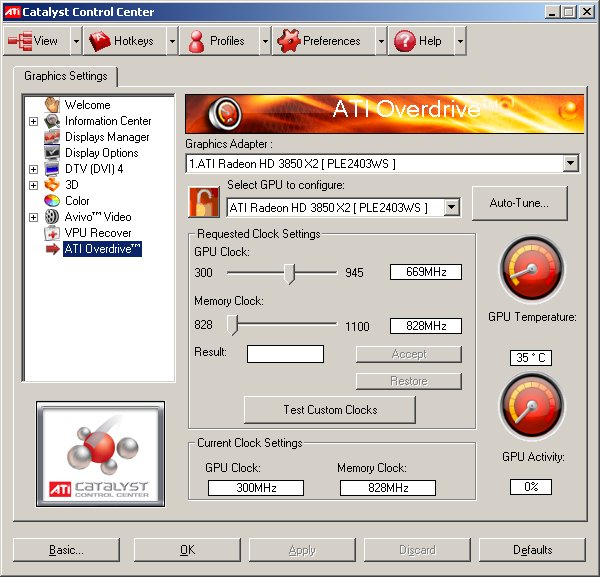This screenshot has width=600, height=577.
Task: Click the Accept button
Action: (409, 354)
